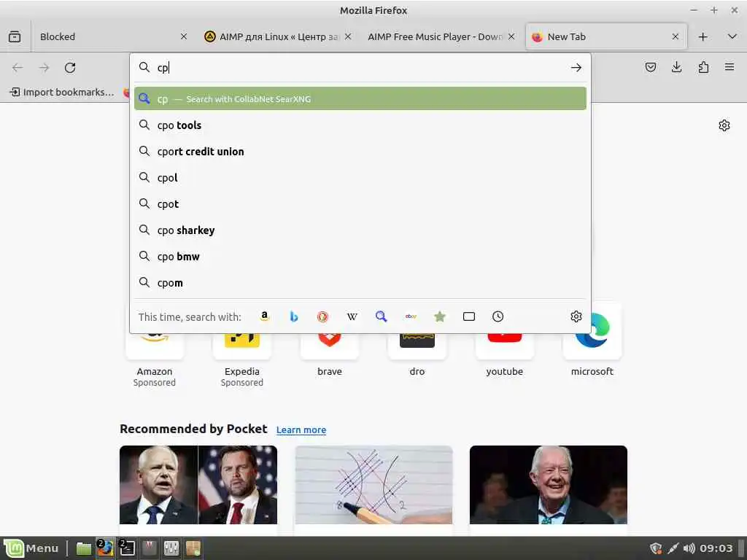Open Pocket story with two politicians
The width and height of the screenshot is (747, 560).
(x=198, y=485)
